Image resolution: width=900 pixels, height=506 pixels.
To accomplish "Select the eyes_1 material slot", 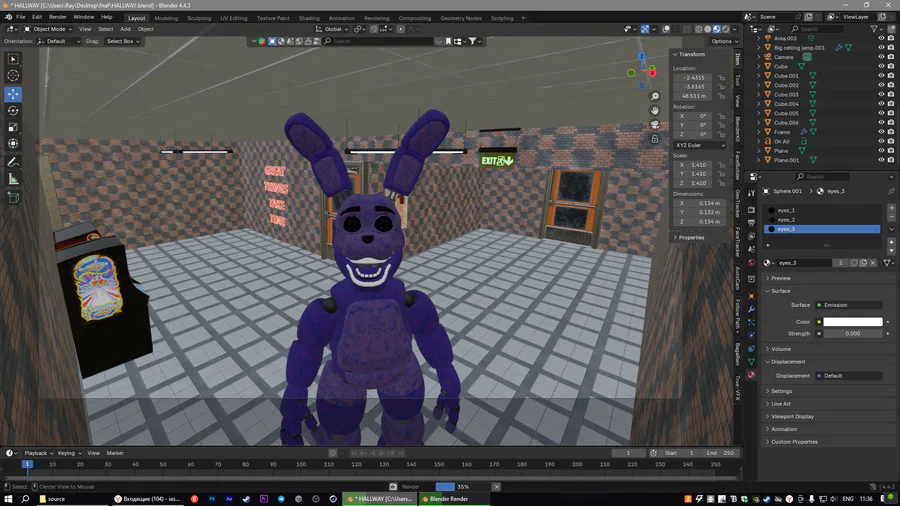I will pos(822,210).
